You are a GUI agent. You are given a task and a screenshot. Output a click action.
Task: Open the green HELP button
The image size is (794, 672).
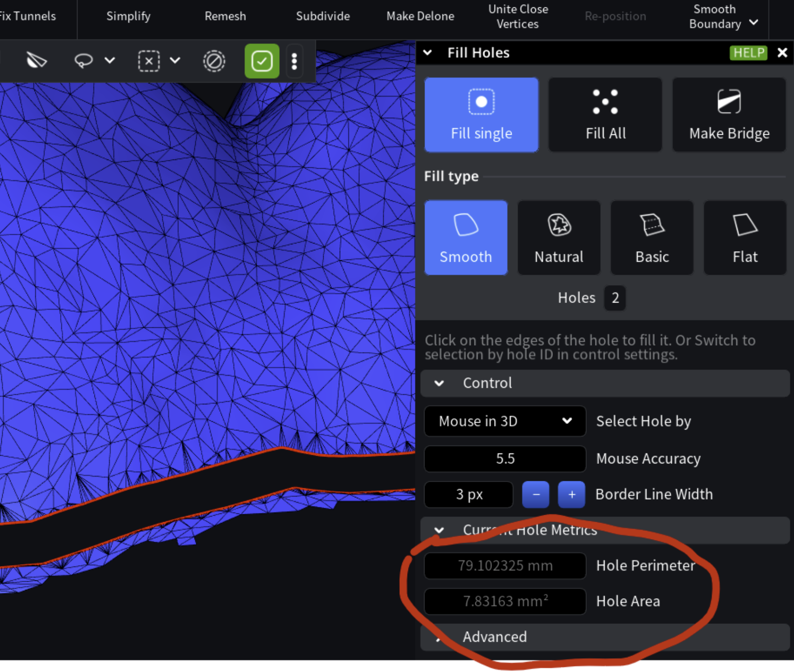(x=748, y=53)
